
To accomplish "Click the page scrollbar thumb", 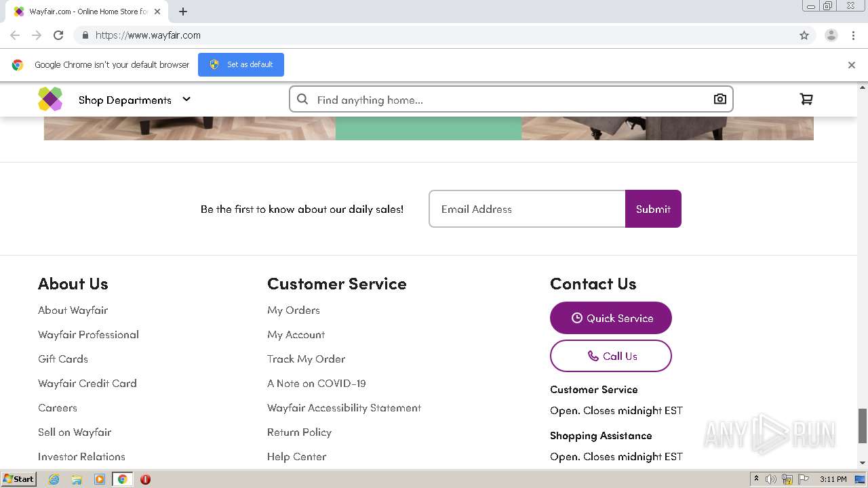I will pyautogui.click(x=863, y=426).
